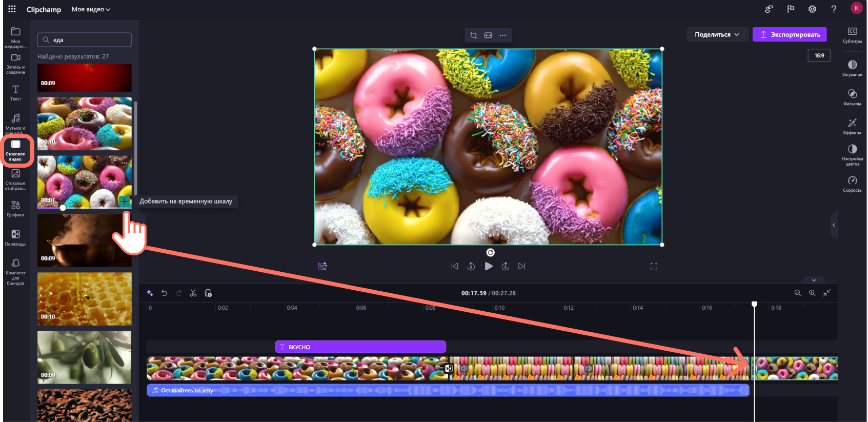The height and width of the screenshot is (422, 868).
Task: Open the Эффекты panel
Action: 852,126
